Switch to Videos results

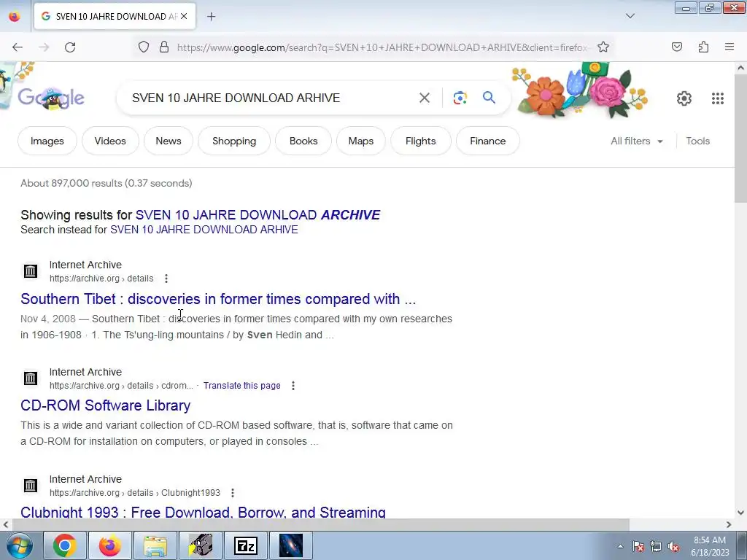[x=110, y=141]
